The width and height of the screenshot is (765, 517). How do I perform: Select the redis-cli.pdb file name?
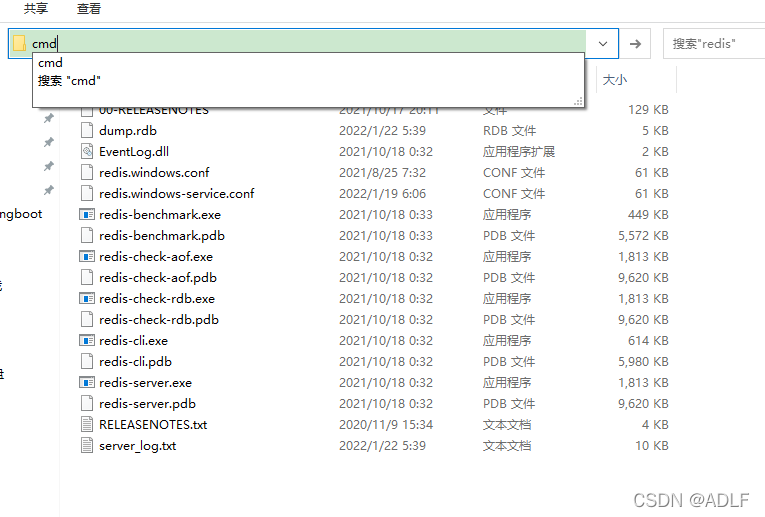135,361
